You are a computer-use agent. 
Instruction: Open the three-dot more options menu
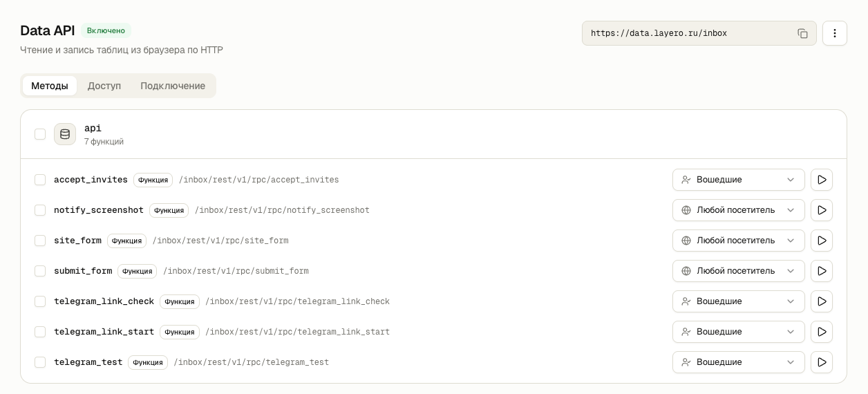[835, 33]
